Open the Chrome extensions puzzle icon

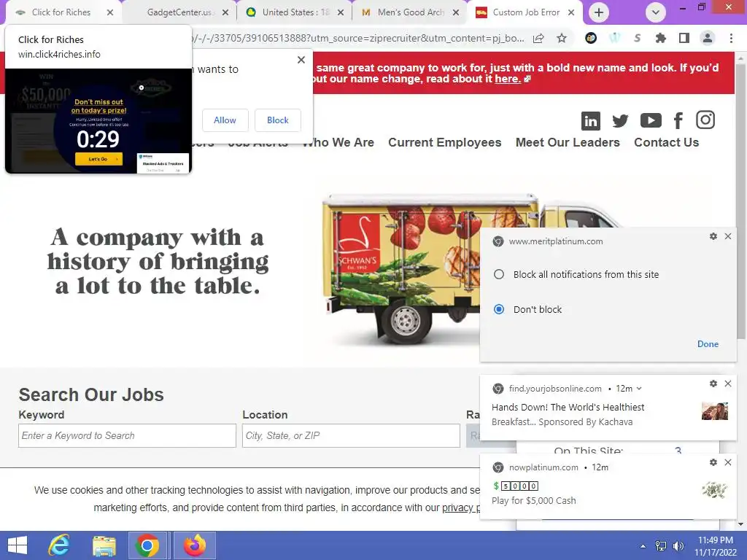tap(660, 38)
